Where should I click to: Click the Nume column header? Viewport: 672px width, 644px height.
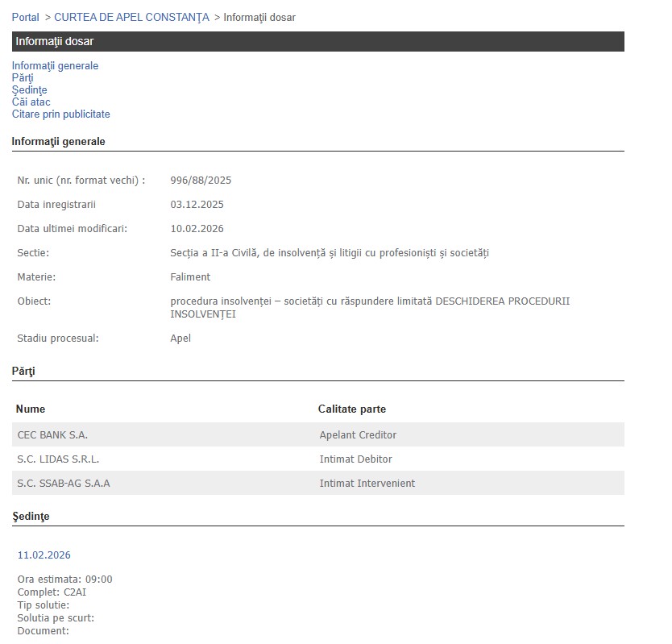tap(31, 409)
